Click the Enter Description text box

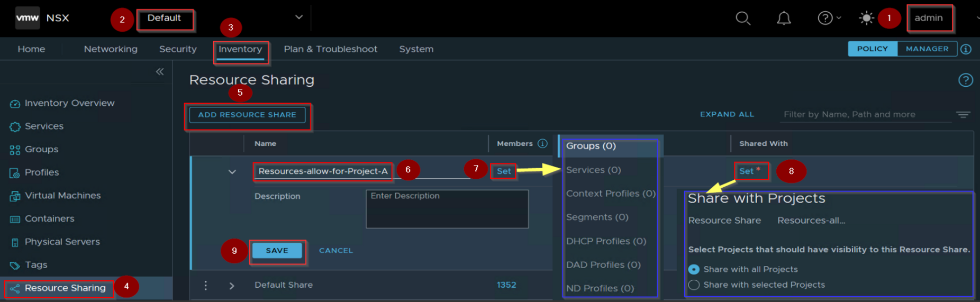coord(447,209)
